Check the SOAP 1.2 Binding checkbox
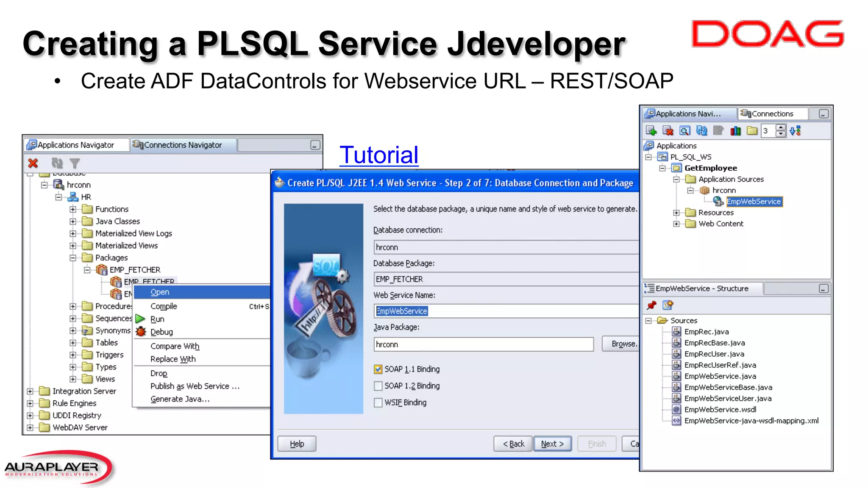This screenshot has height=488, width=868. pyautogui.click(x=378, y=386)
